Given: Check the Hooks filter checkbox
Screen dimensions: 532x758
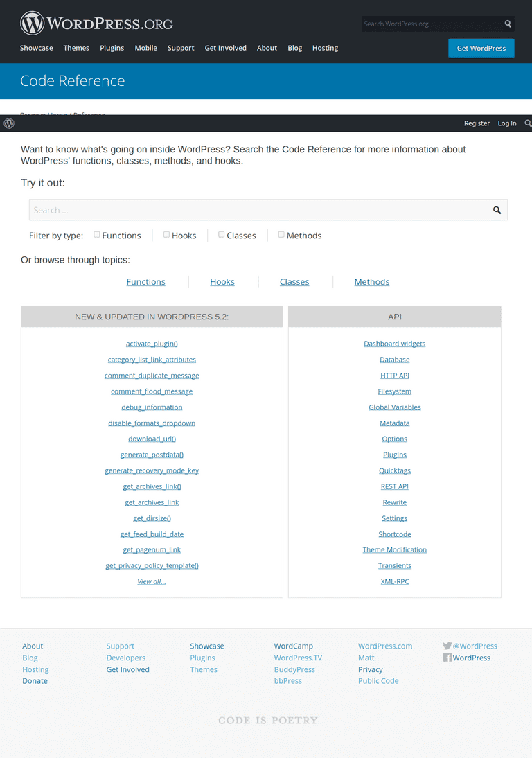Looking at the screenshot, I should 166,234.
